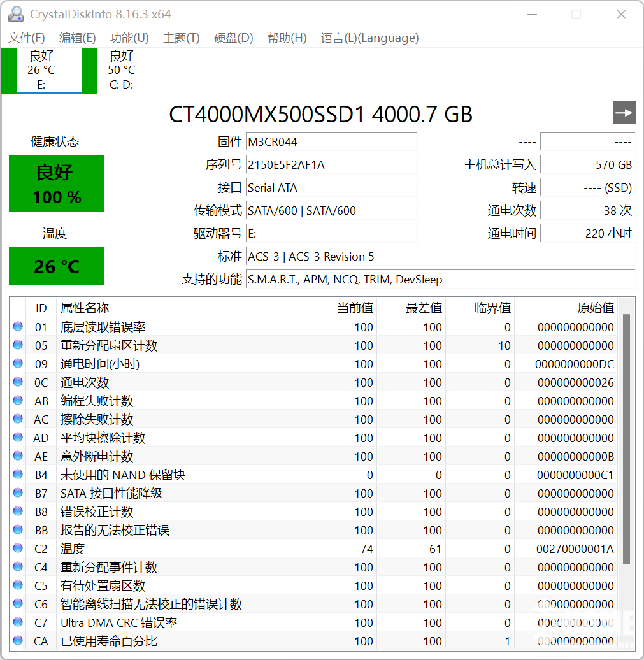Click the green 良好 100 % health status button
The height and width of the screenshot is (660, 644).
click(x=57, y=183)
